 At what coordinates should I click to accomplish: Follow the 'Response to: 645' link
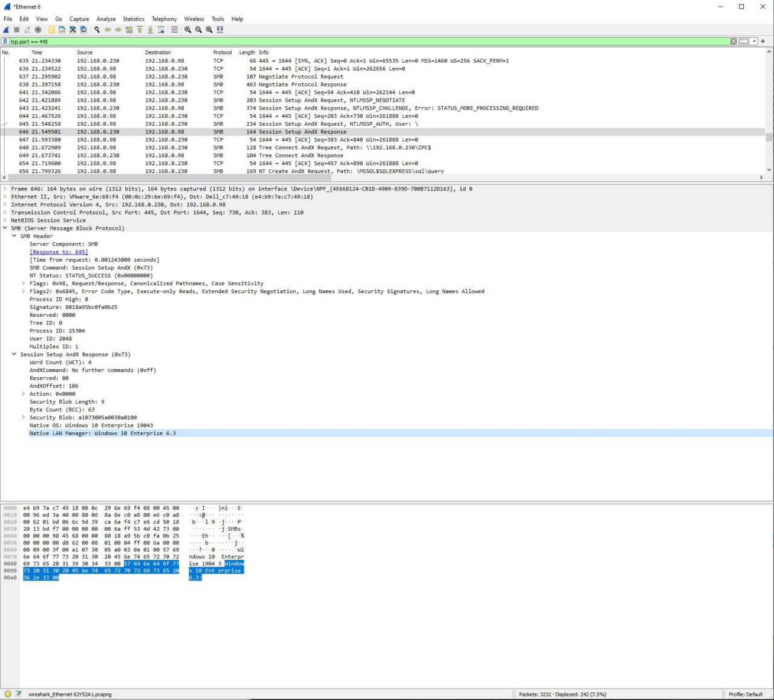click(59, 252)
